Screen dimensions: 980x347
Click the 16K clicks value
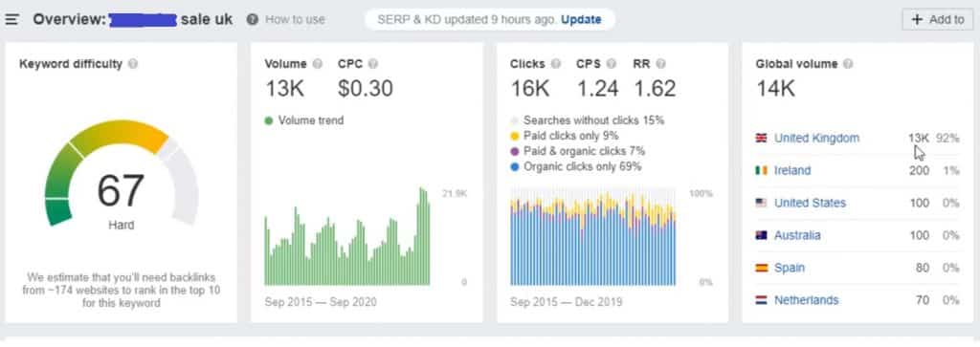coord(530,89)
